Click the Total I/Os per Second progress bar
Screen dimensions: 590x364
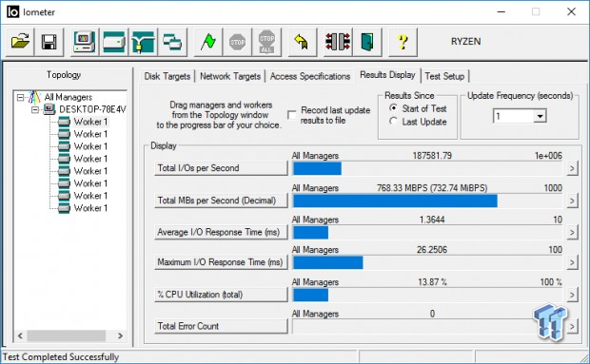pos(427,168)
